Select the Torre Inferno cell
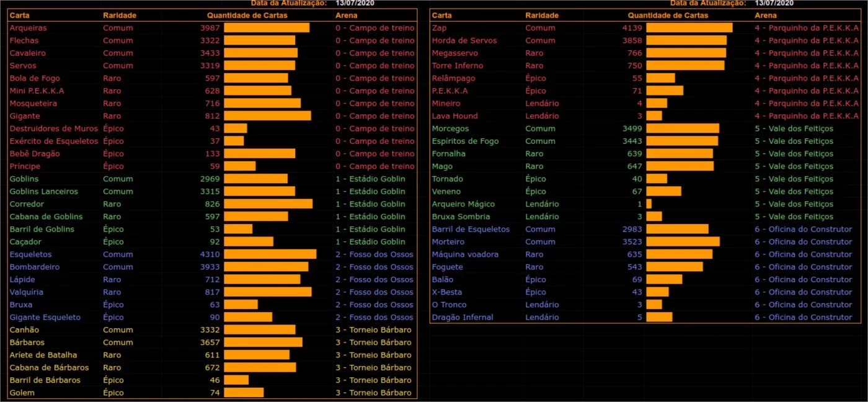 [x=458, y=66]
